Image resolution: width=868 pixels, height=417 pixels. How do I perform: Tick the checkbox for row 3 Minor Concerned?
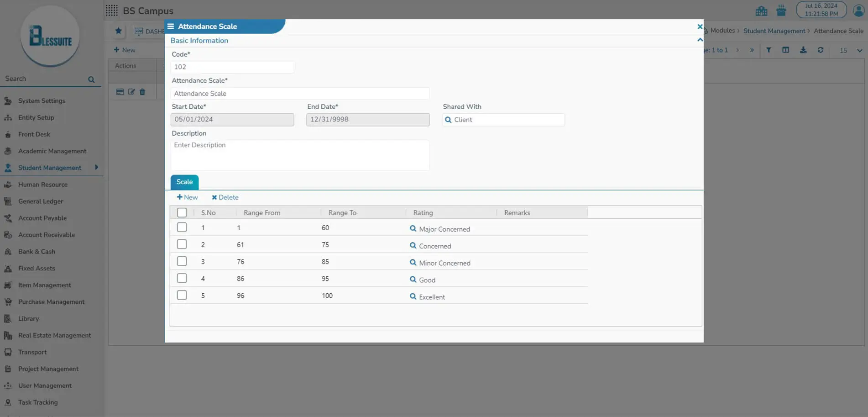182,261
